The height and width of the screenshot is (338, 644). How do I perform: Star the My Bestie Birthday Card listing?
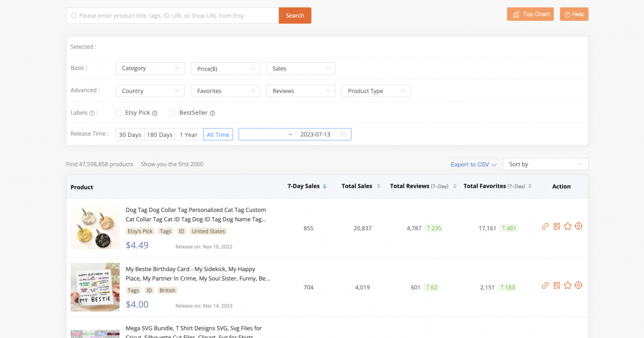click(568, 285)
